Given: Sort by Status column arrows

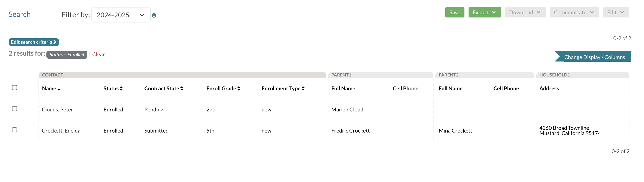Looking at the screenshot, I should pos(121,89).
